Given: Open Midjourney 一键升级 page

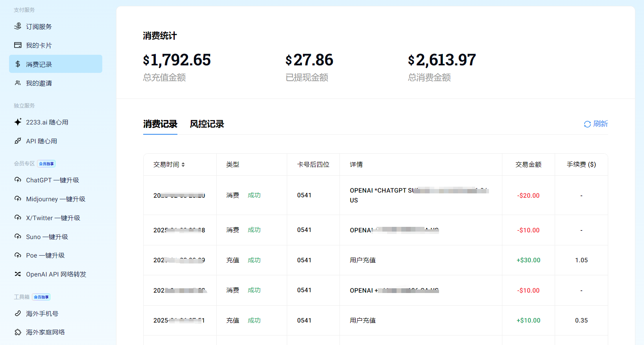Looking at the screenshot, I should click(55, 199).
